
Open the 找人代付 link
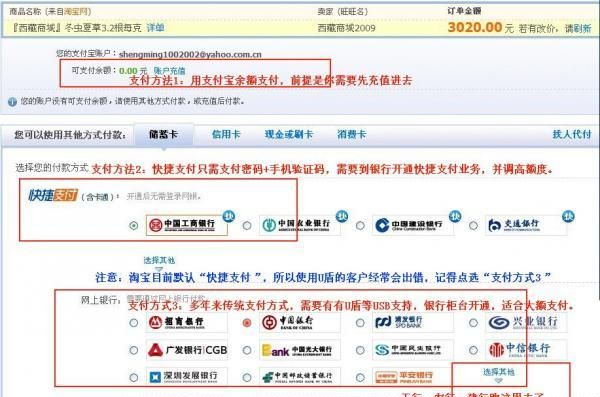click(572, 134)
